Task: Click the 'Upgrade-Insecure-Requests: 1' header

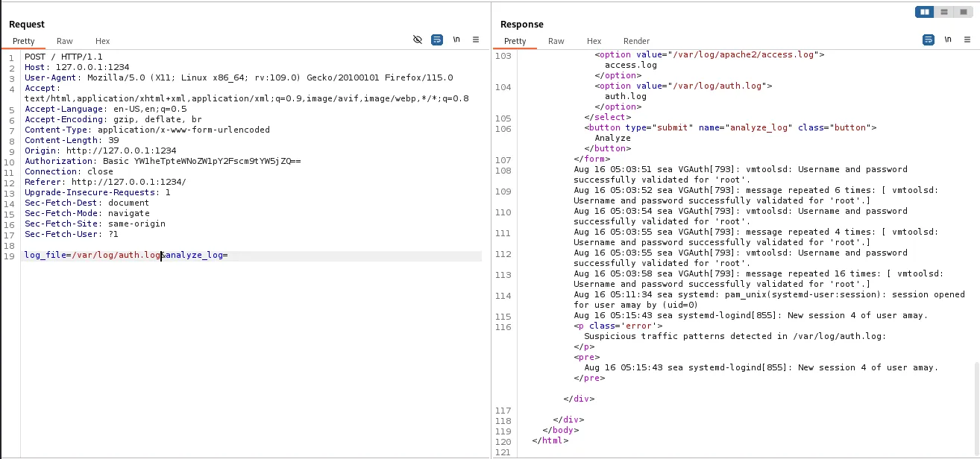Action: 98,192
